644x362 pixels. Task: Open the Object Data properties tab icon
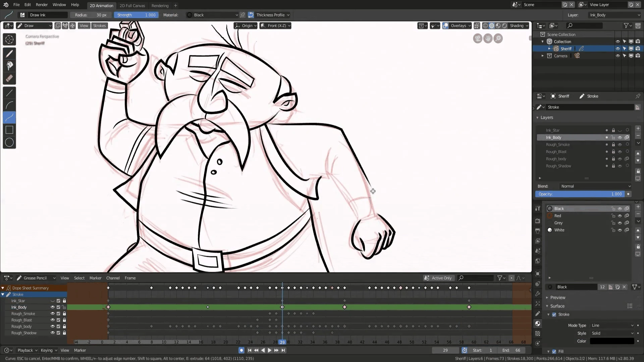538,314
